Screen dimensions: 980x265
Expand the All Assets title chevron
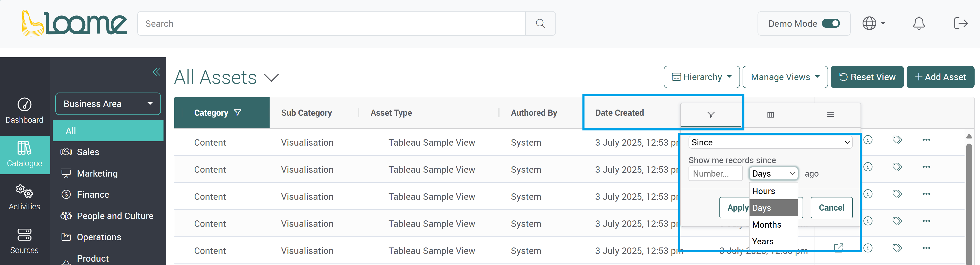(x=272, y=78)
